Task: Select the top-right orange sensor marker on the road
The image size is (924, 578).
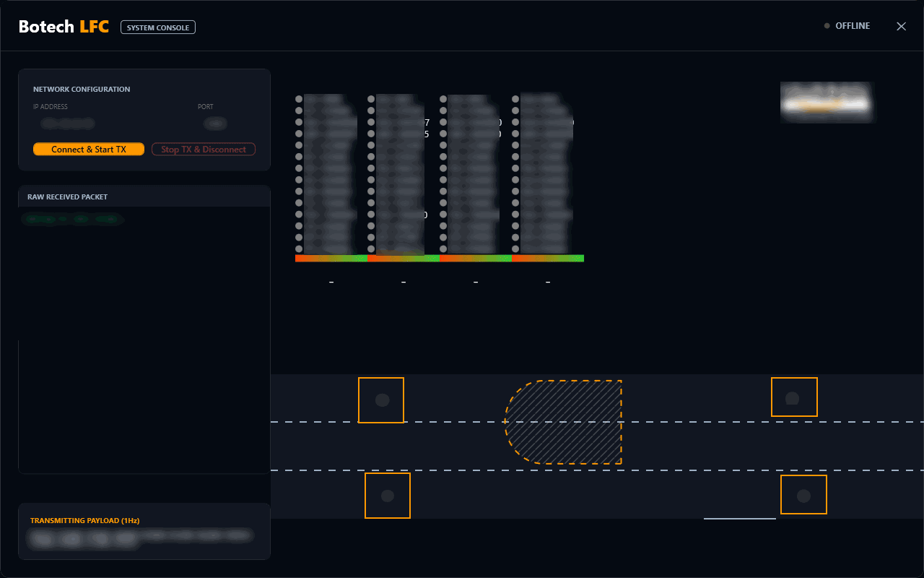Action: pos(794,397)
